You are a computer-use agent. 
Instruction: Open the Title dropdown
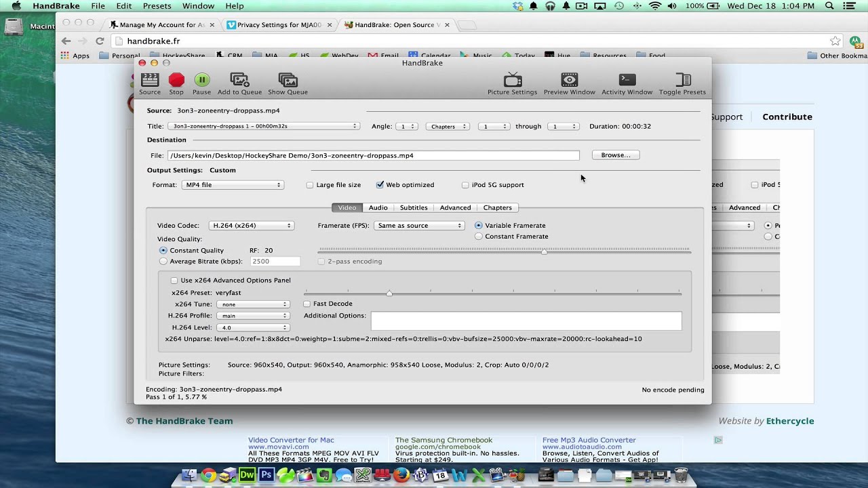pos(264,126)
